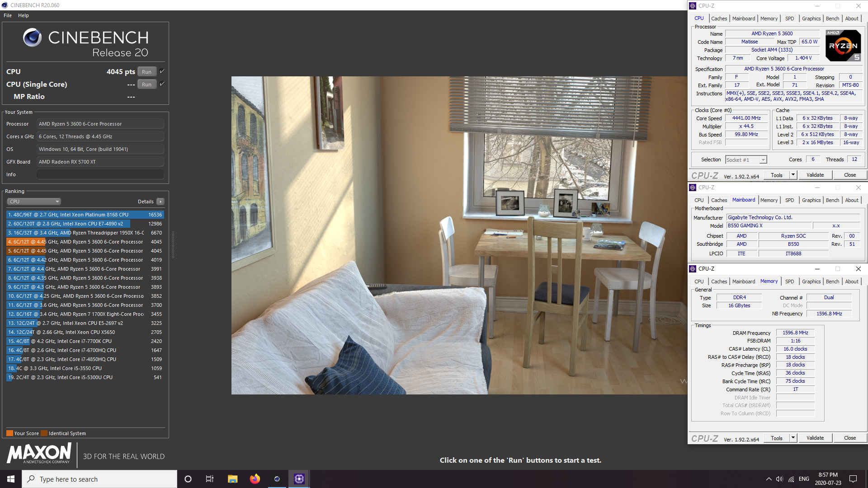Click the ENG language indicator

click(804, 479)
